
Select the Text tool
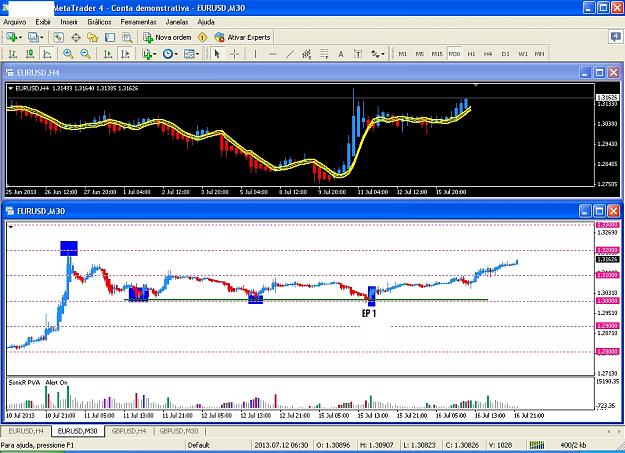pyautogui.click(x=341, y=54)
